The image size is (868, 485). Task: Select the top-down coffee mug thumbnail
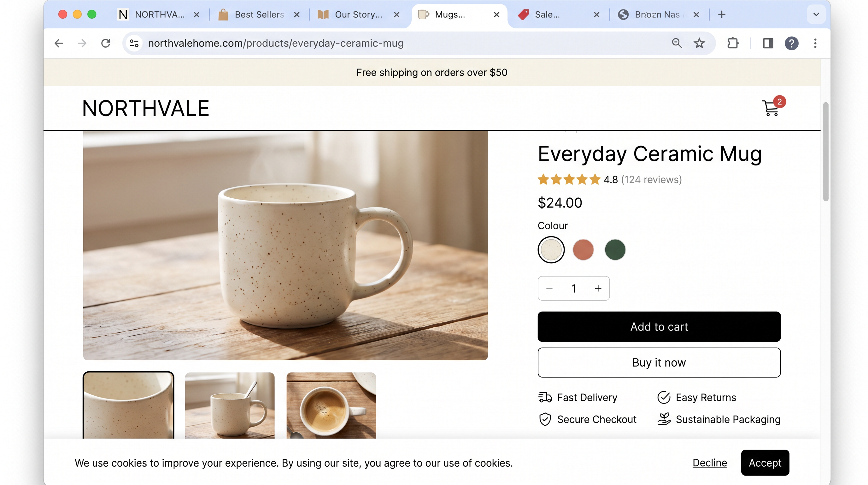tap(331, 405)
